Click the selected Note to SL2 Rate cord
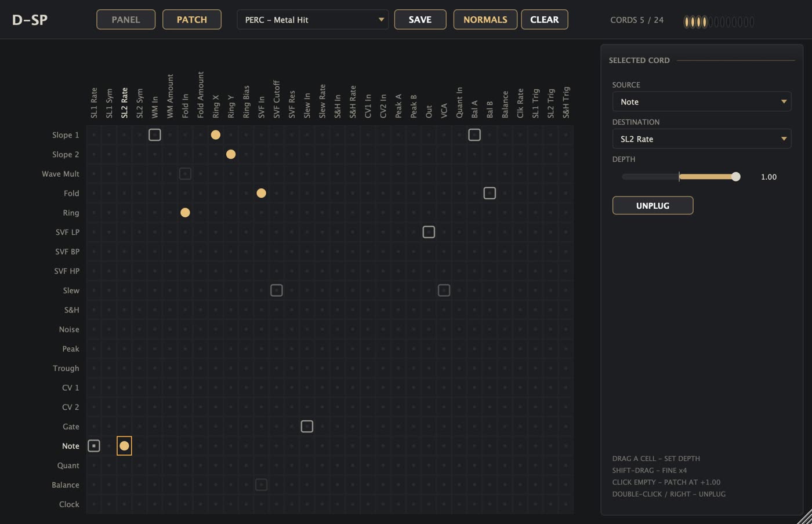The height and width of the screenshot is (524, 812). pos(124,446)
